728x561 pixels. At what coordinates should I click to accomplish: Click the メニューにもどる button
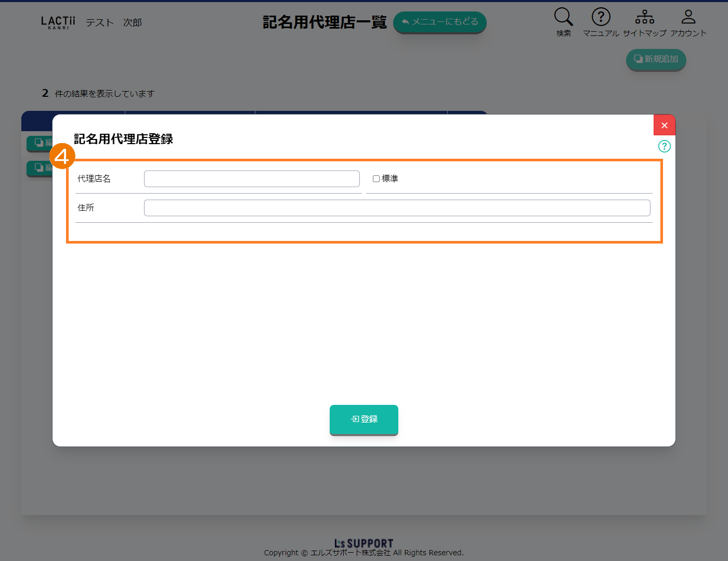click(x=439, y=22)
